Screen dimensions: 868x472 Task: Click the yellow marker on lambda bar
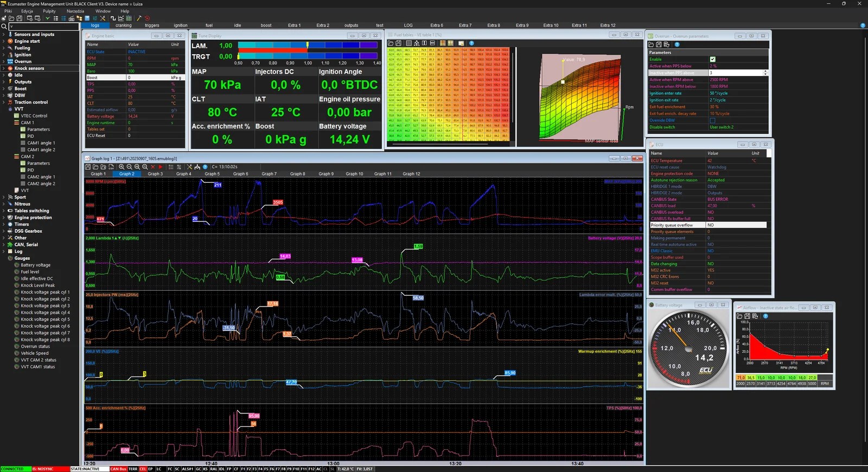(x=308, y=44)
